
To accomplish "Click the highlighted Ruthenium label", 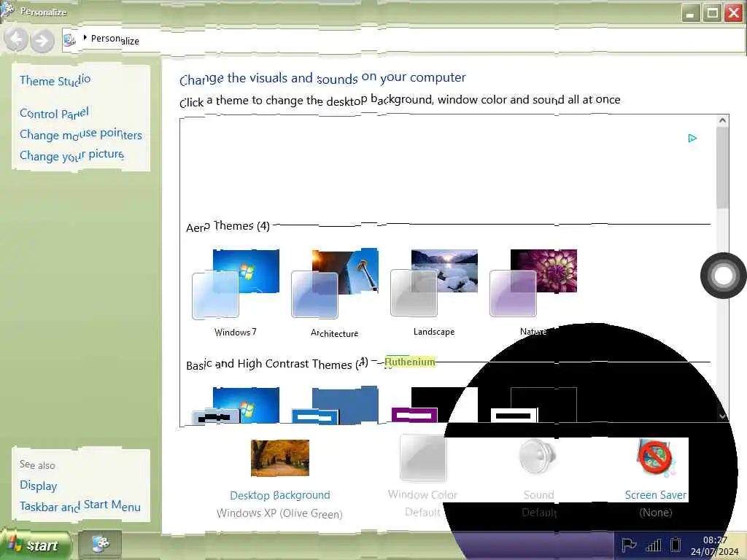I will 410,362.
